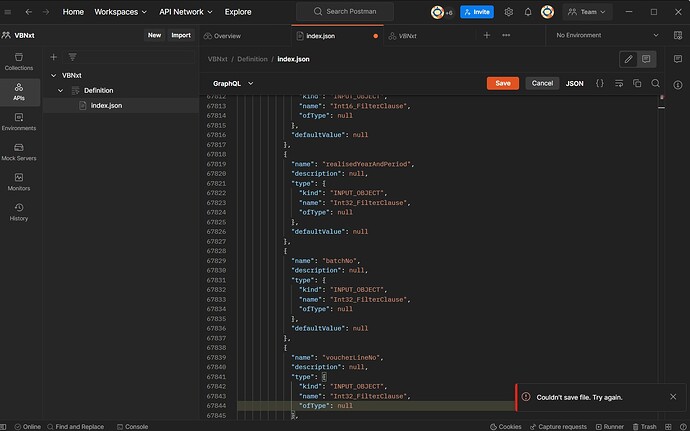Open Environments in the sidebar
The width and height of the screenshot is (690, 431).
pos(19,122)
